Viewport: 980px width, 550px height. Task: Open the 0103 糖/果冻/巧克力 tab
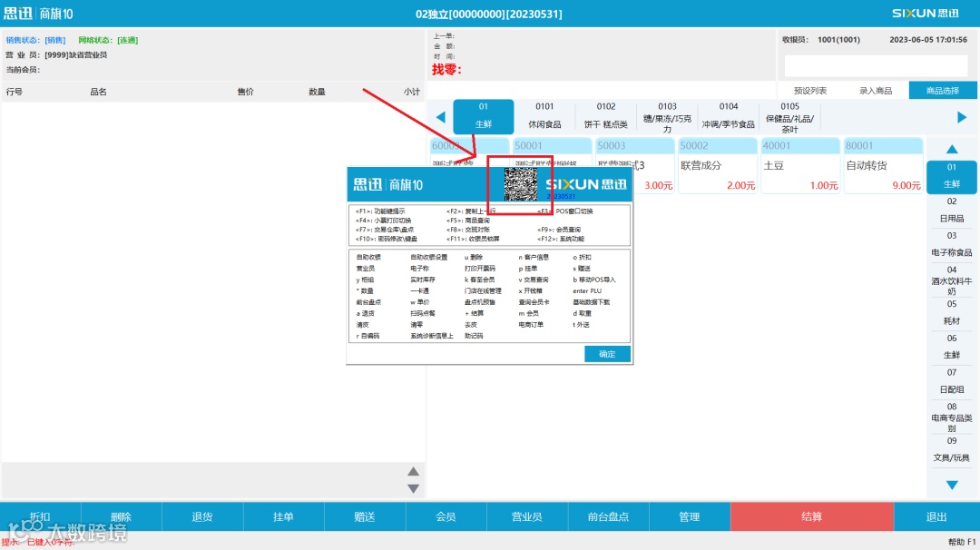(667, 116)
